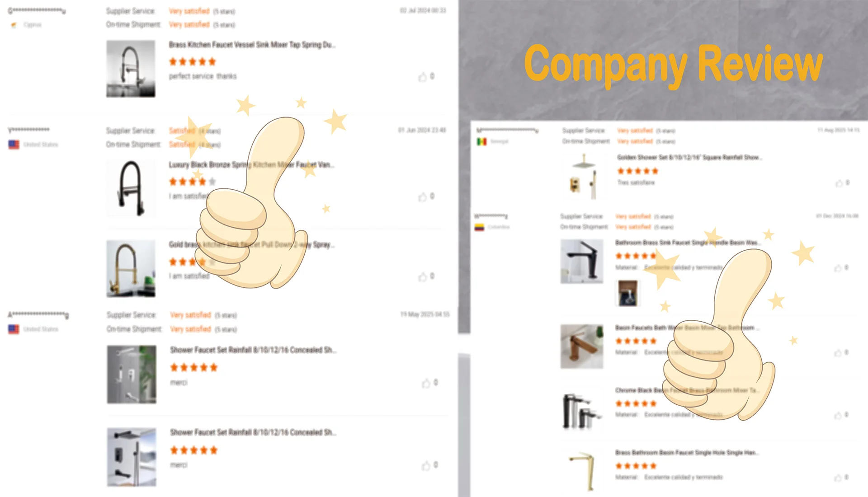Click the five-star rating on Brass Kitchen Faucet
Viewport: 868px width, 497px height.
pyautogui.click(x=193, y=62)
